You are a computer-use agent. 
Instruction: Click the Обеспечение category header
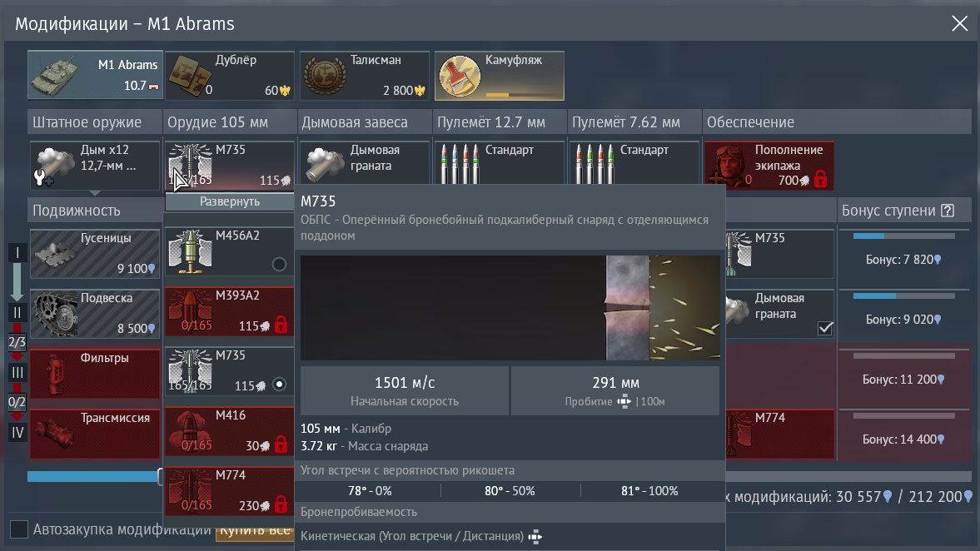[x=837, y=122]
